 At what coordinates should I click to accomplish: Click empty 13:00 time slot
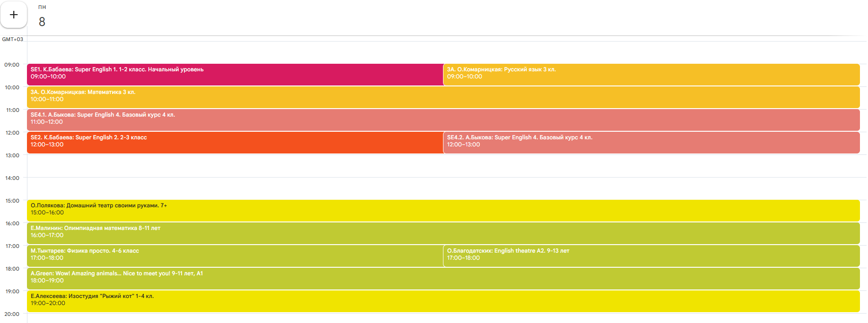click(x=443, y=166)
